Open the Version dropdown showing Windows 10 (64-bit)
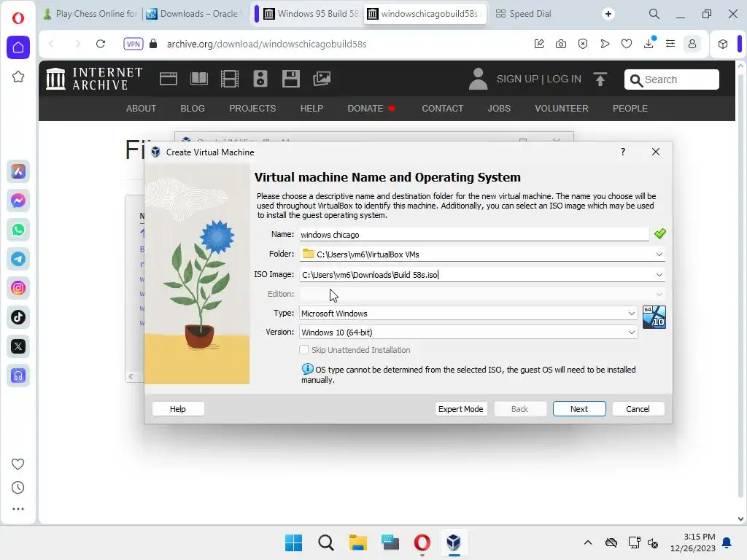Image resolution: width=747 pixels, height=560 pixels. coord(468,332)
